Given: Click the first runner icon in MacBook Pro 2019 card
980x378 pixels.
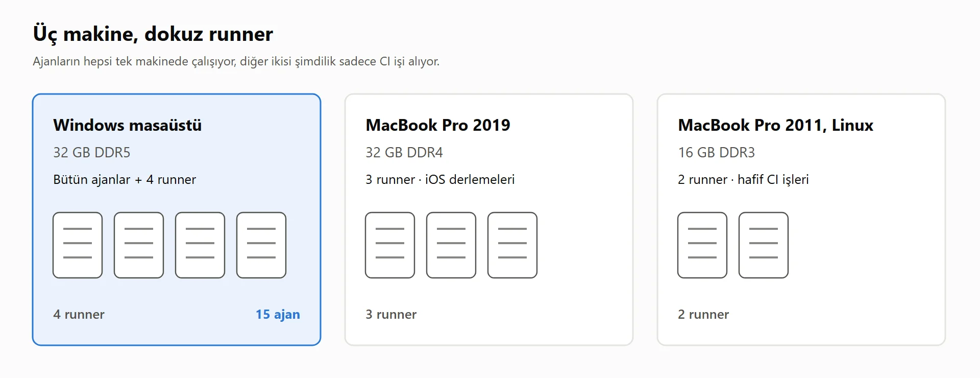Looking at the screenshot, I should coord(390,245).
